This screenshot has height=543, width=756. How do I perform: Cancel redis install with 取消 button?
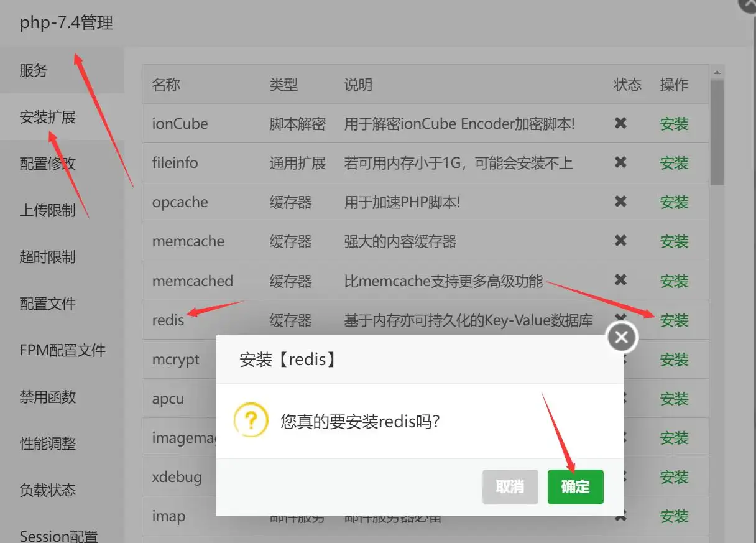[x=510, y=486]
